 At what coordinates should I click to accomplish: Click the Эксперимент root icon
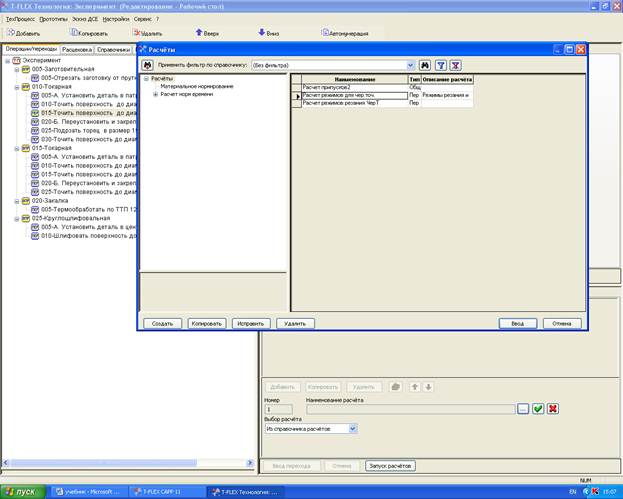[16, 60]
